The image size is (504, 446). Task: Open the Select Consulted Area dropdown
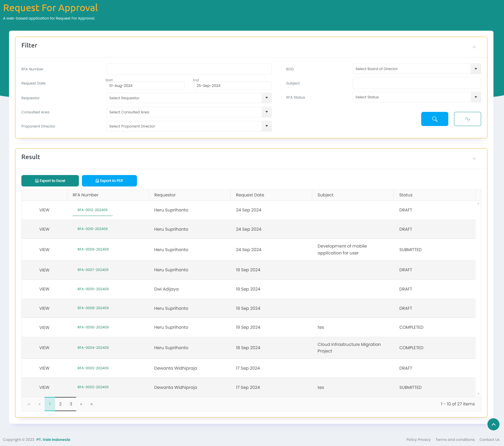189,112
